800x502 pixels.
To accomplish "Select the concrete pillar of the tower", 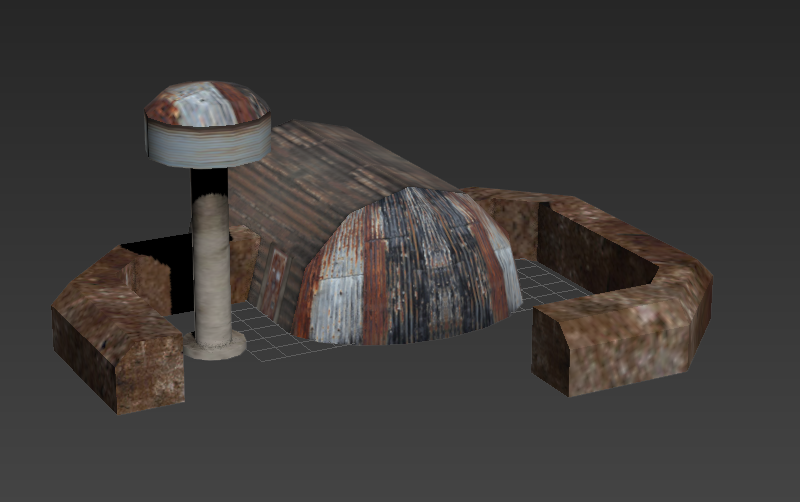I will [211, 268].
